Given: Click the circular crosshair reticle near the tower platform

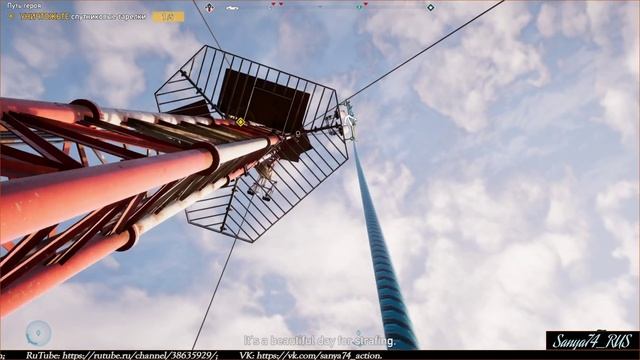Looking at the screenshot, I should coord(298,133).
